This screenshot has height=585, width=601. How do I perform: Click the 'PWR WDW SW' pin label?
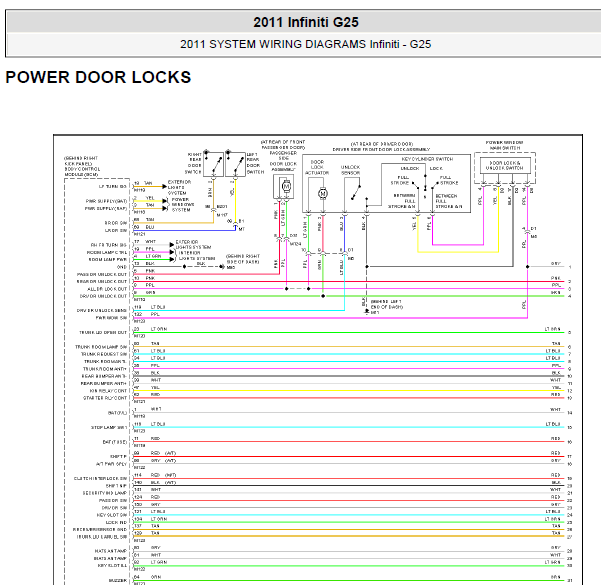(111, 318)
